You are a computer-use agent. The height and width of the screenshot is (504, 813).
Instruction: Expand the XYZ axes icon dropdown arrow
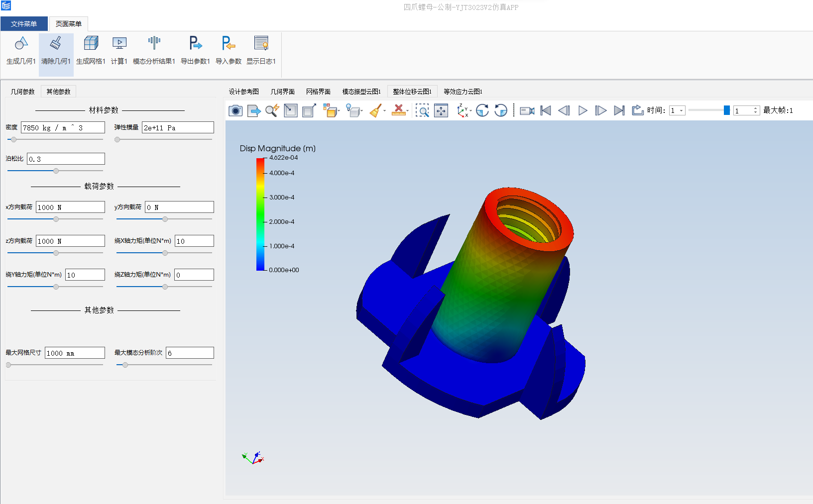pyautogui.click(x=470, y=111)
